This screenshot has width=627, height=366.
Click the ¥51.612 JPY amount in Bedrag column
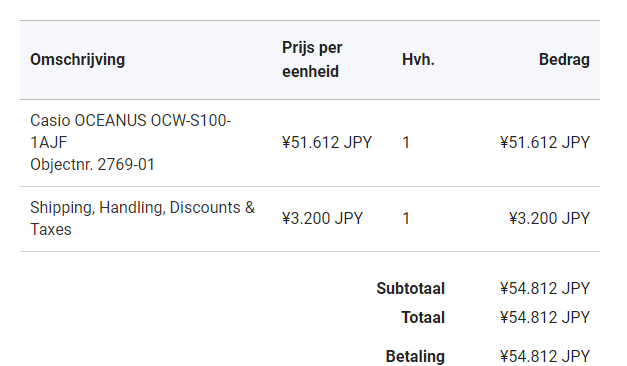[x=545, y=142]
